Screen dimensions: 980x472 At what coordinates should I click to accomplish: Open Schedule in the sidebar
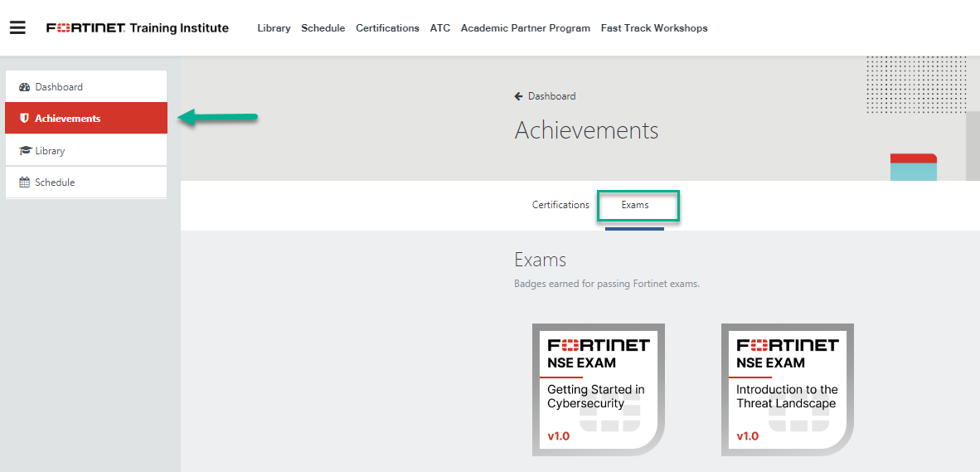point(86,182)
